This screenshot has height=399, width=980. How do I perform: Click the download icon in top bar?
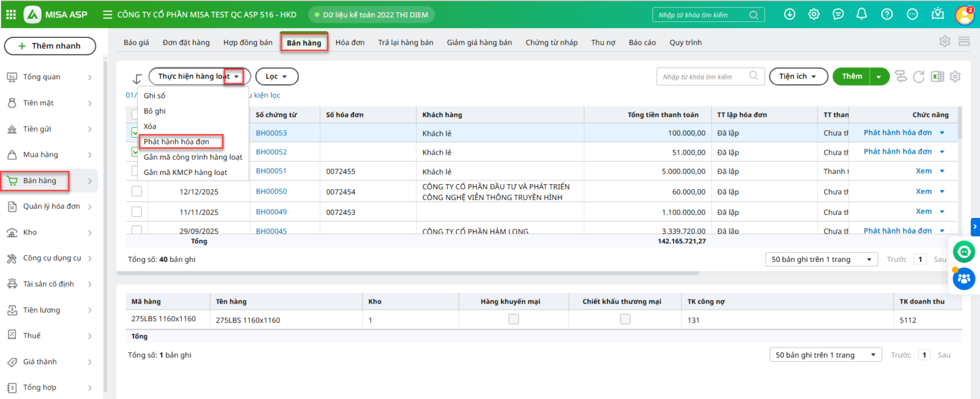click(x=790, y=14)
